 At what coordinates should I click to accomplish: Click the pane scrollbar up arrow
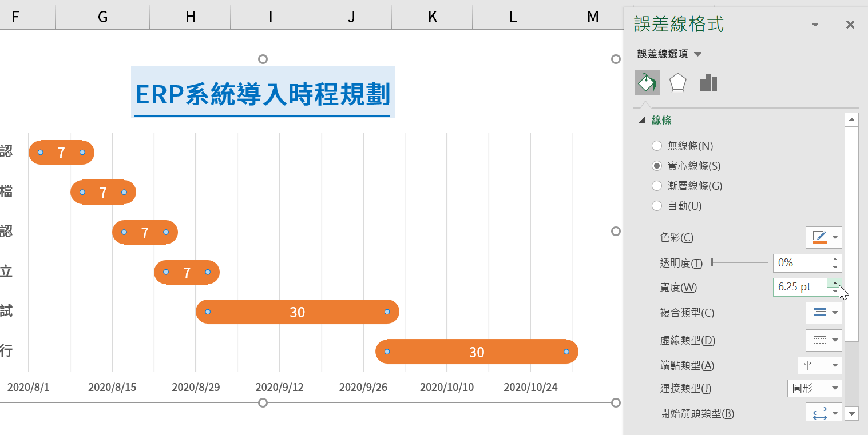[852, 120]
